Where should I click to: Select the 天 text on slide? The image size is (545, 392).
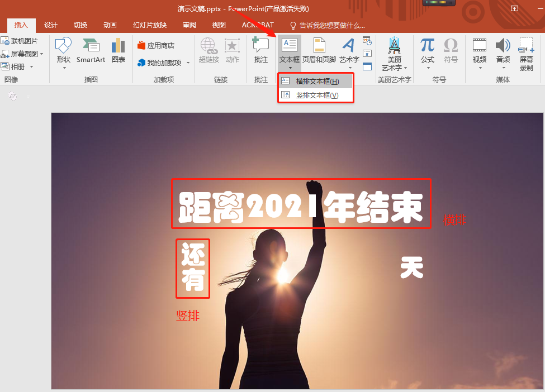coord(412,267)
